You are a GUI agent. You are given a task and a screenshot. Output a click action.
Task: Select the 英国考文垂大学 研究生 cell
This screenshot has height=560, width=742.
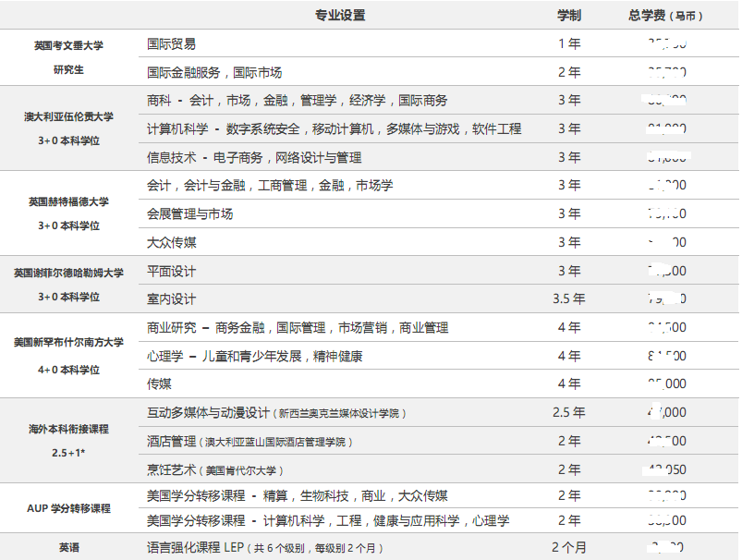pyautogui.click(x=68, y=57)
